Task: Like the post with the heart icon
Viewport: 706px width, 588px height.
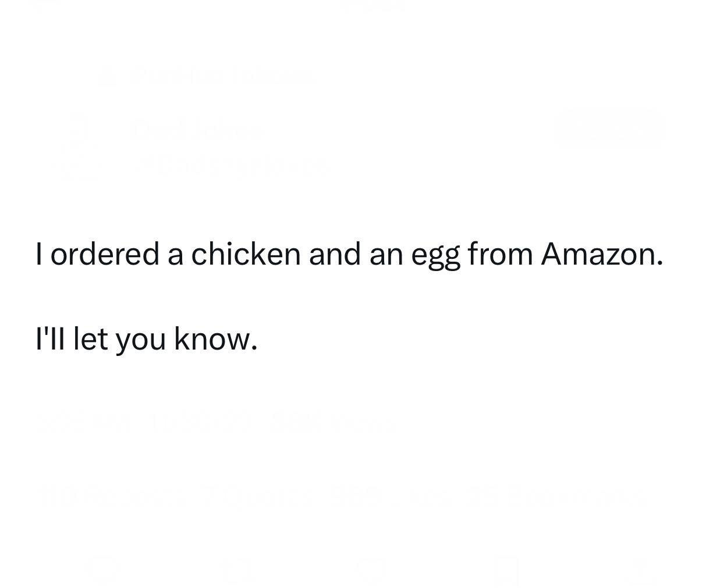Action: tap(371, 569)
